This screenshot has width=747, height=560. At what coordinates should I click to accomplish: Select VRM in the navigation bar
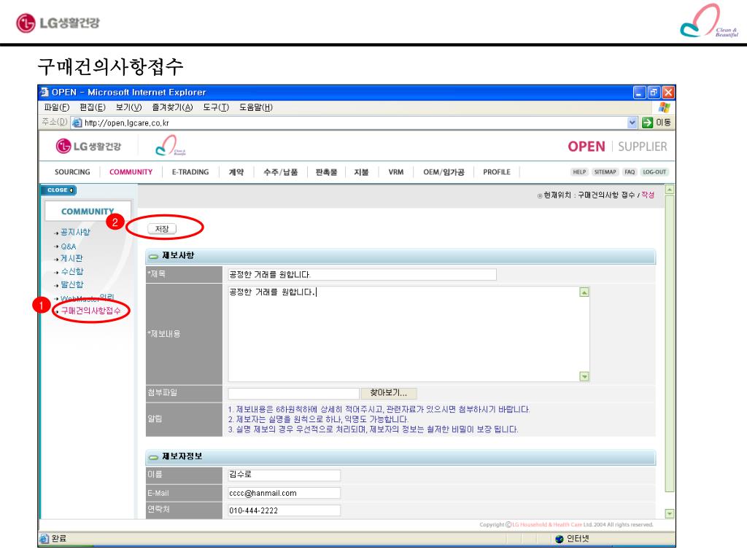(396, 172)
